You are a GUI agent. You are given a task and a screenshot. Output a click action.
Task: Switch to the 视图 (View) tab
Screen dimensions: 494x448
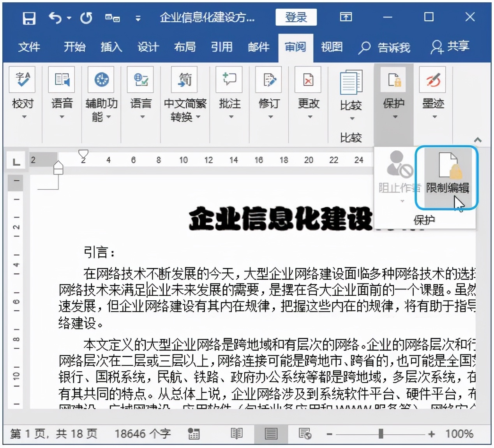331,47
